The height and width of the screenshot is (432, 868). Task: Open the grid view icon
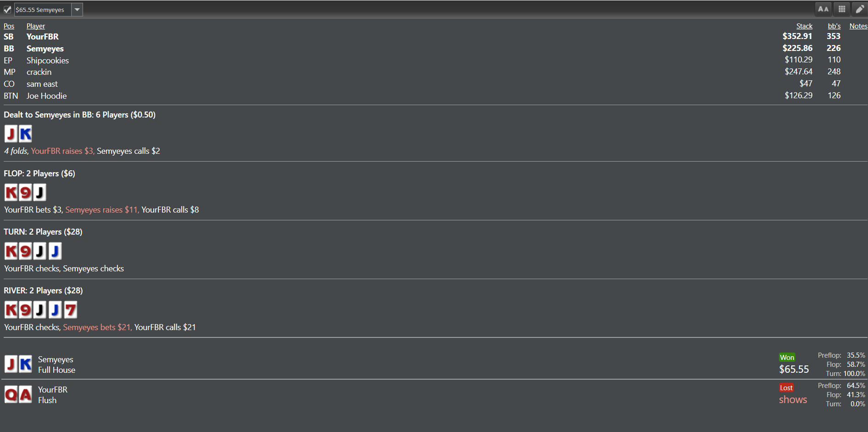tap(842, 9)
